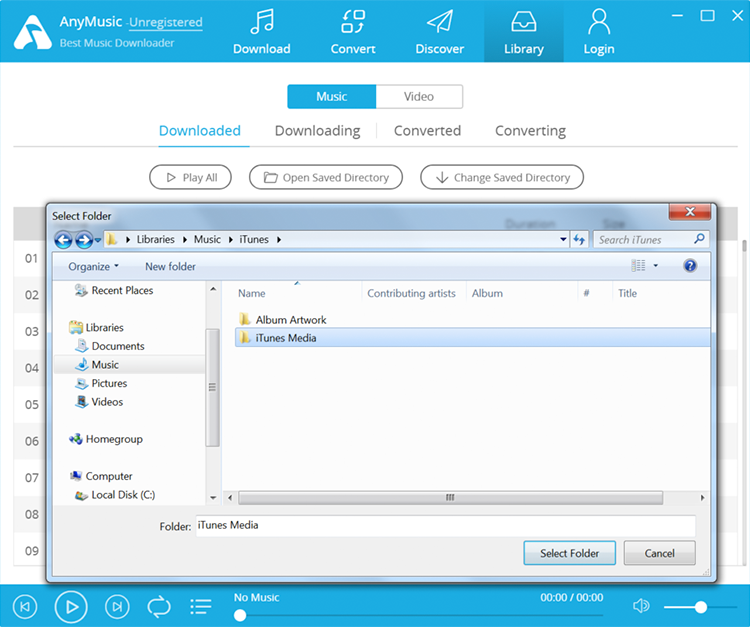Select Libraries in sidebar
750x627 pixels.
[96, 328]
